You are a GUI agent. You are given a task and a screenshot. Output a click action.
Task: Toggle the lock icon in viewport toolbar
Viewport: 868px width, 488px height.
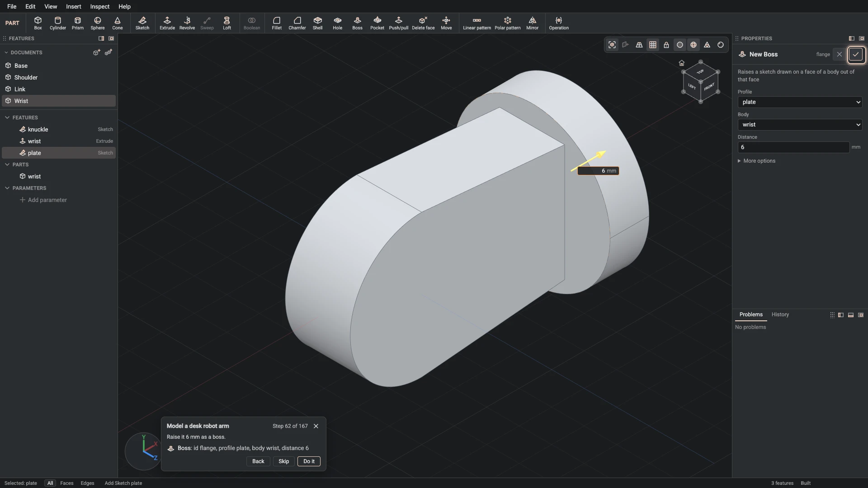pos(666,45)
